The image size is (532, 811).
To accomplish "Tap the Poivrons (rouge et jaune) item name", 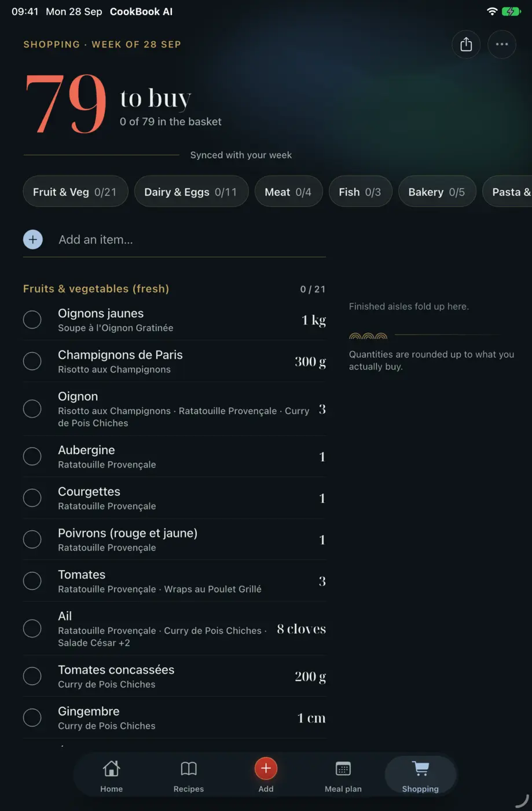I will pyautogui.click(x=128, y=534).
